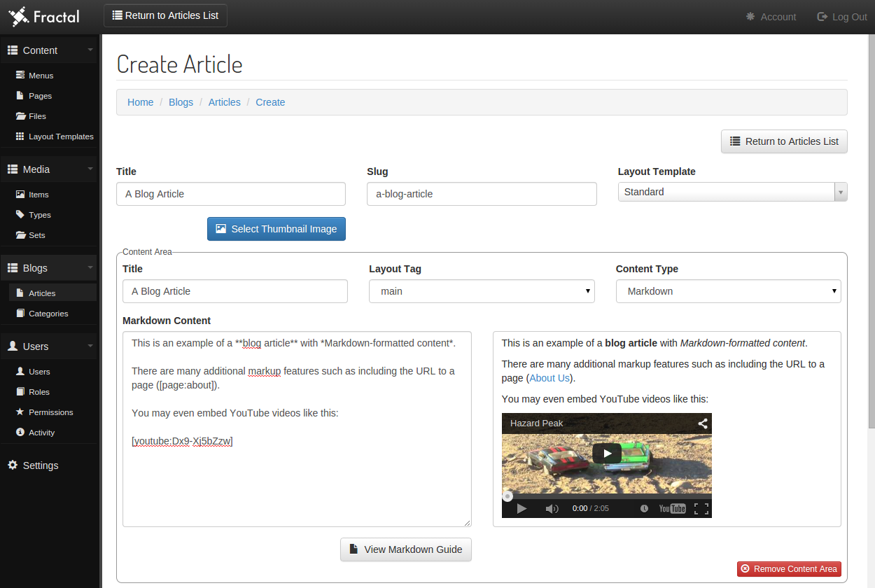Click the share icon on embedded video
The image size is (875, 588).
[x=702, y=423]
